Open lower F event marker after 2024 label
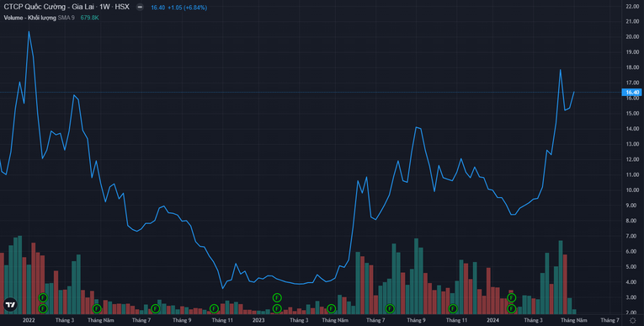The image size is (644, 326). point(511,308)
